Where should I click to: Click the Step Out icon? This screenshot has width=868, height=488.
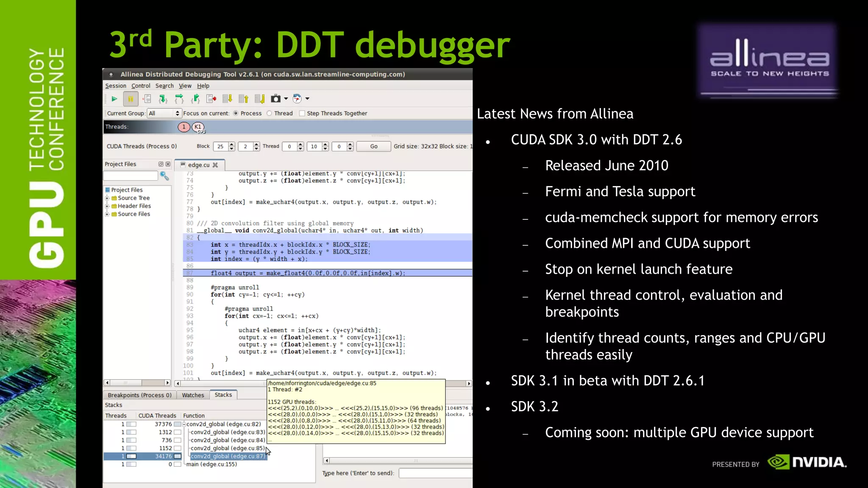click(195, 99)
